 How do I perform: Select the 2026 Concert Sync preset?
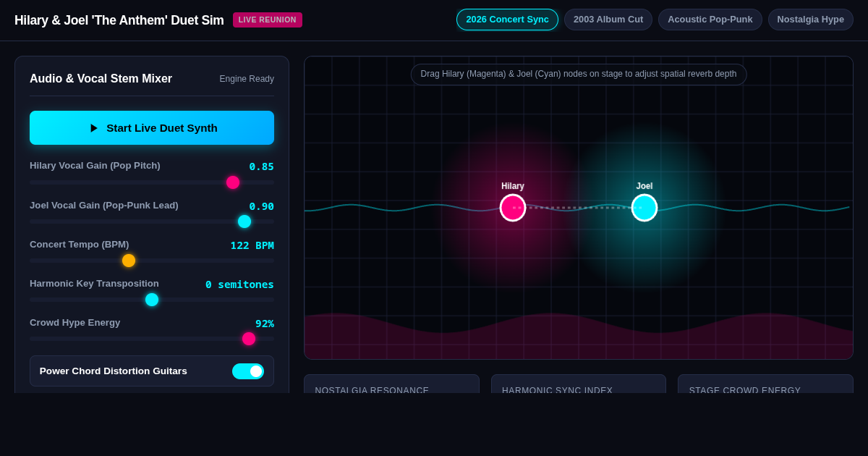click(x=507, y=20)
